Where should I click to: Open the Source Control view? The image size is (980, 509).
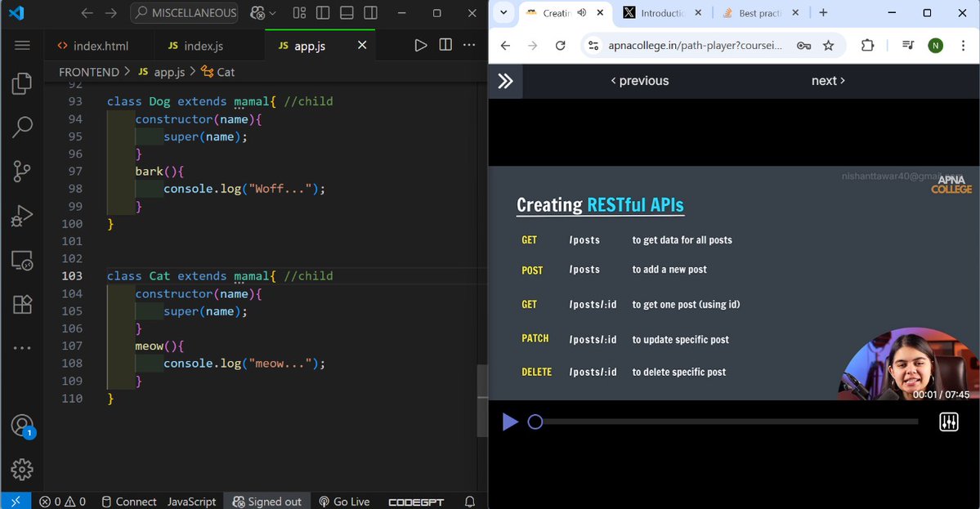[x=22, y=171]
